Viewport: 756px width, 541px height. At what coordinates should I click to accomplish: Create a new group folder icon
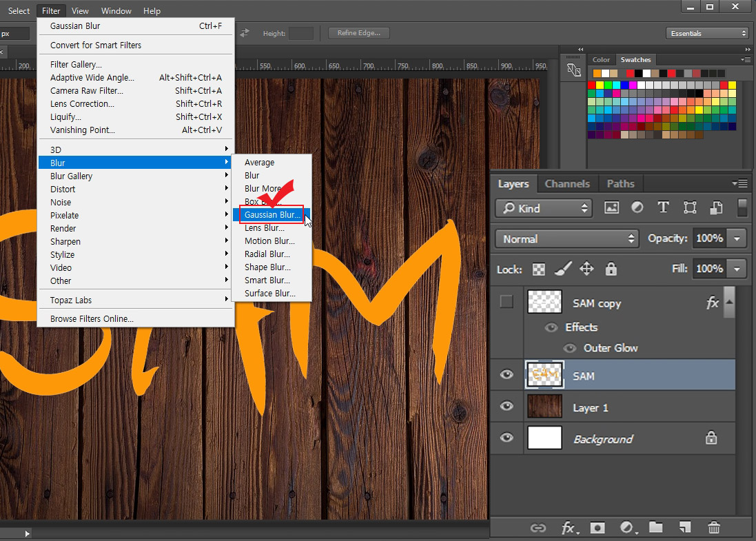tap(655, 527)
